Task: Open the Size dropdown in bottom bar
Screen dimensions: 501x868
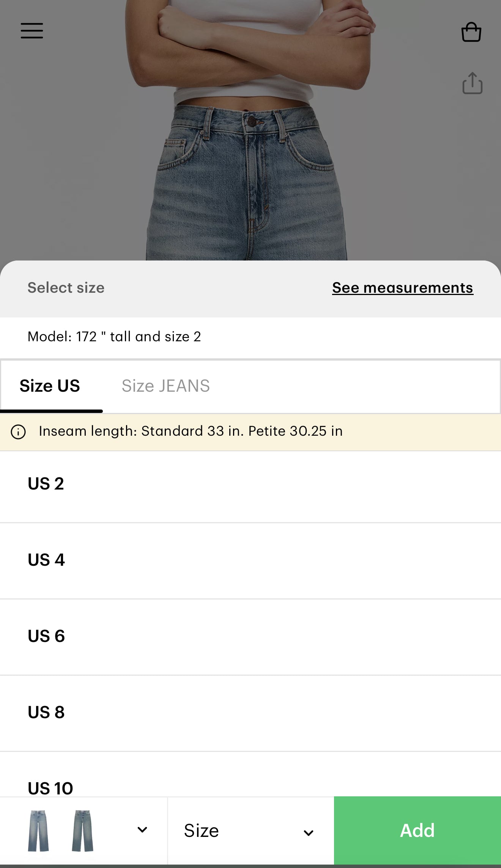Action: click(x=250, y=831)
